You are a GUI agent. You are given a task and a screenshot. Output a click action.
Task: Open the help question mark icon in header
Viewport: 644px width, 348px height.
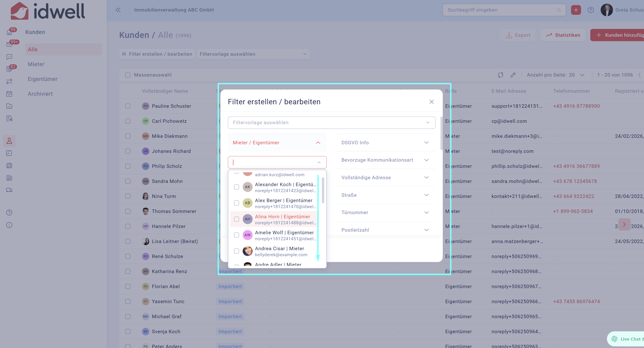pyautogui.click(x=591, y=10)
